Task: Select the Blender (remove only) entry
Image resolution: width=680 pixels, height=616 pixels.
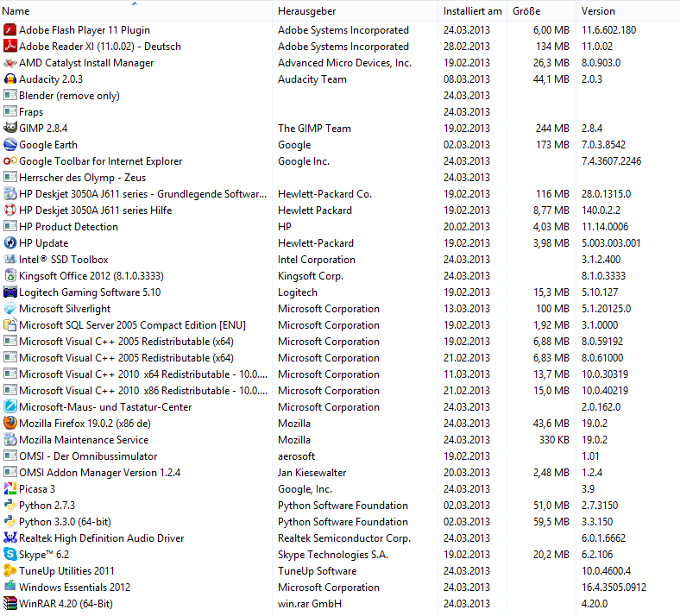Action: pyautogui.click(x=69, y=96)
